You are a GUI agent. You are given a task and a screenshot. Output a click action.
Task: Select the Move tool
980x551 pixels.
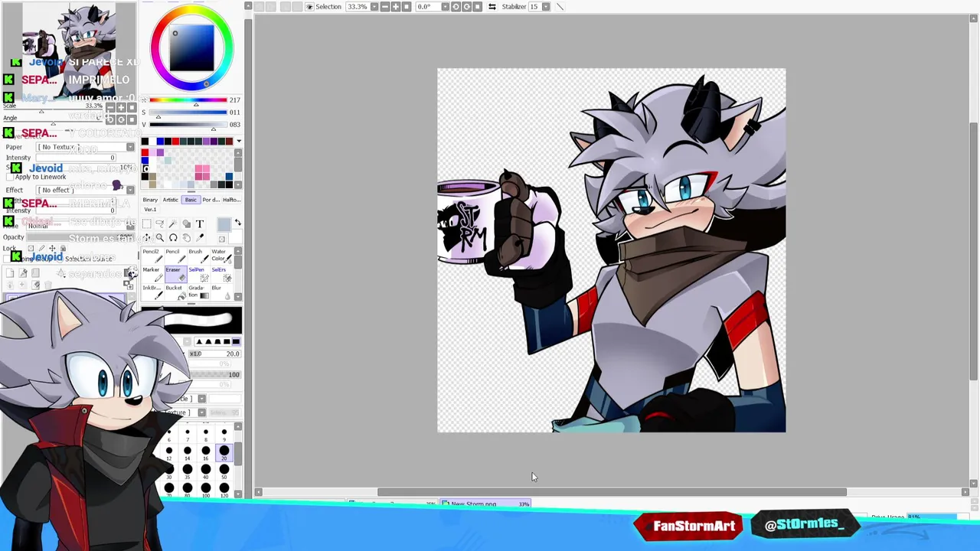pos(146,238)
